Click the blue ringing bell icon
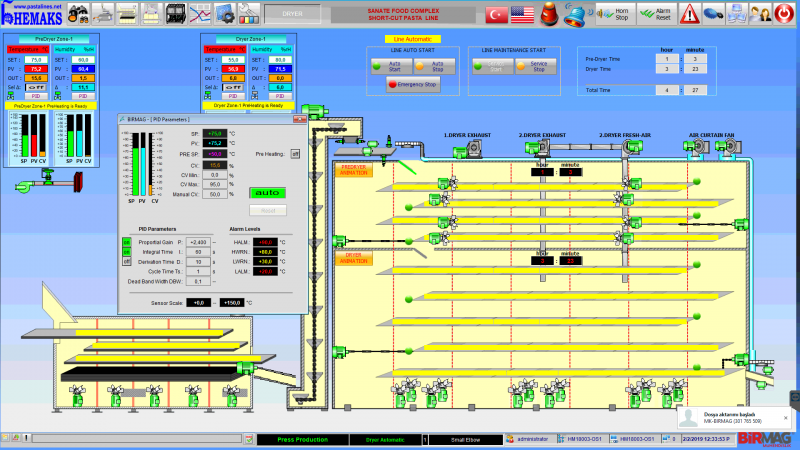The image size is (800, 450). point(576,14)
